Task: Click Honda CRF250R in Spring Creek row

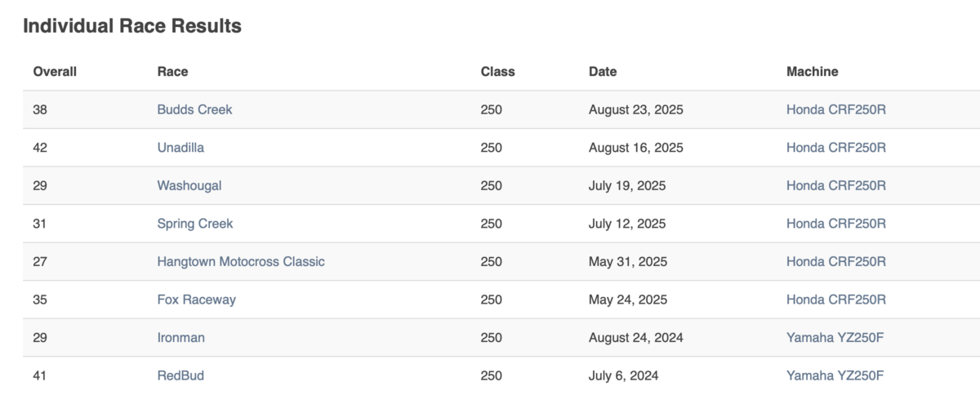Action: point(835,224)
